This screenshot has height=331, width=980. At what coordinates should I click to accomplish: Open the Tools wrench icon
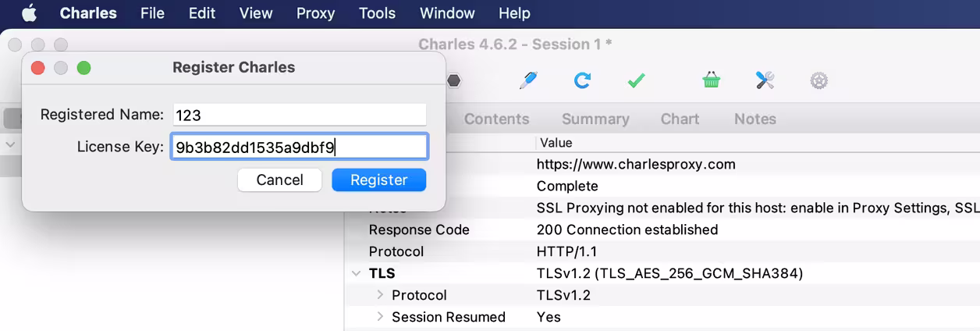(x=765, y=80)
